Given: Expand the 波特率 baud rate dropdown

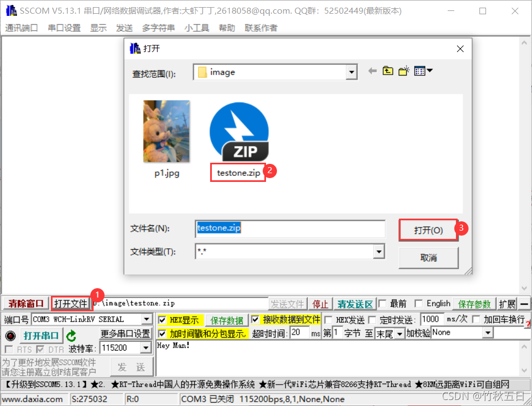Looking at the screenshot, I should (145, 347).
